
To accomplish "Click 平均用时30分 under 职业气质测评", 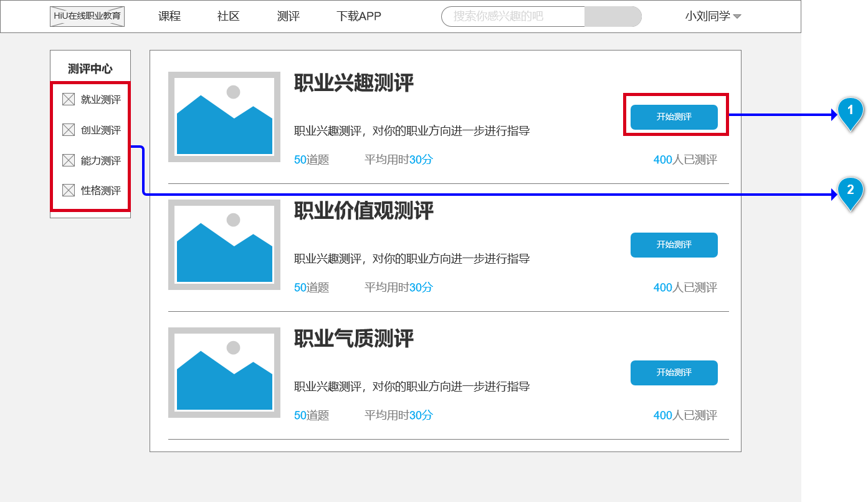I will tap(399, 415).
